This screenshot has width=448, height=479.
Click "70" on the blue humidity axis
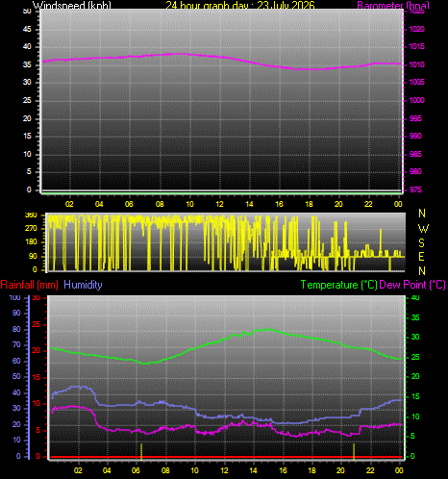tap(16, 345)
